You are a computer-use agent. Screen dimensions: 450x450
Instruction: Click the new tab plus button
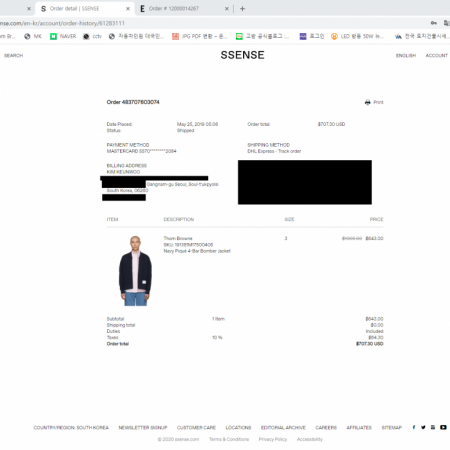(242, 9)
